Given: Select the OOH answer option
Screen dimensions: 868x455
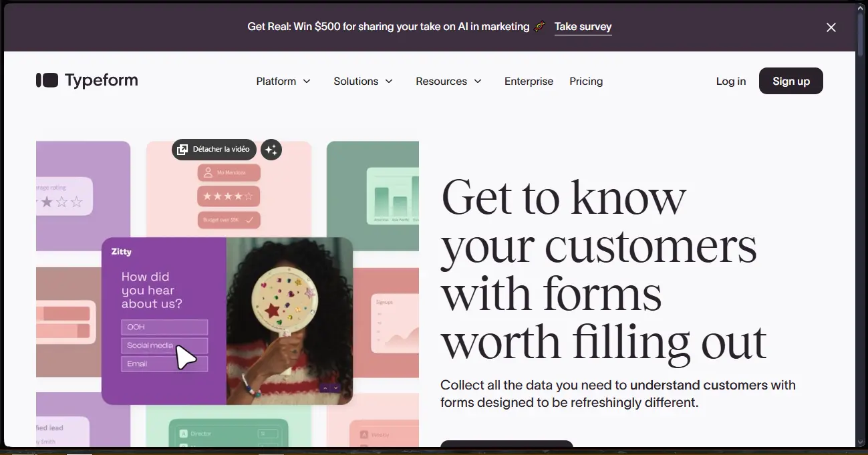Looking at the screenshot, I should 164,327.
